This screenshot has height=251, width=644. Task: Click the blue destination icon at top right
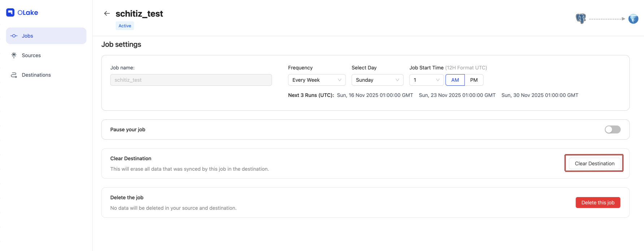tap(633, 19)
